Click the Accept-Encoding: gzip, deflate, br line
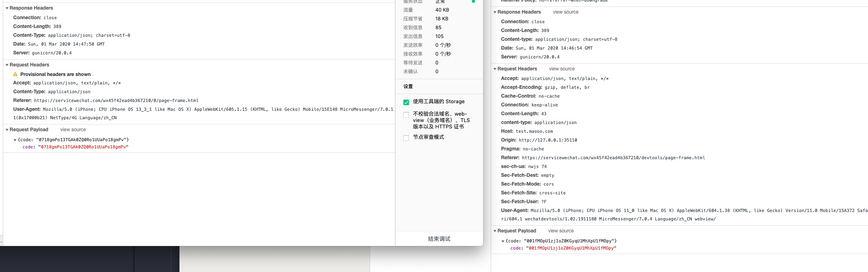 [545, 87]
